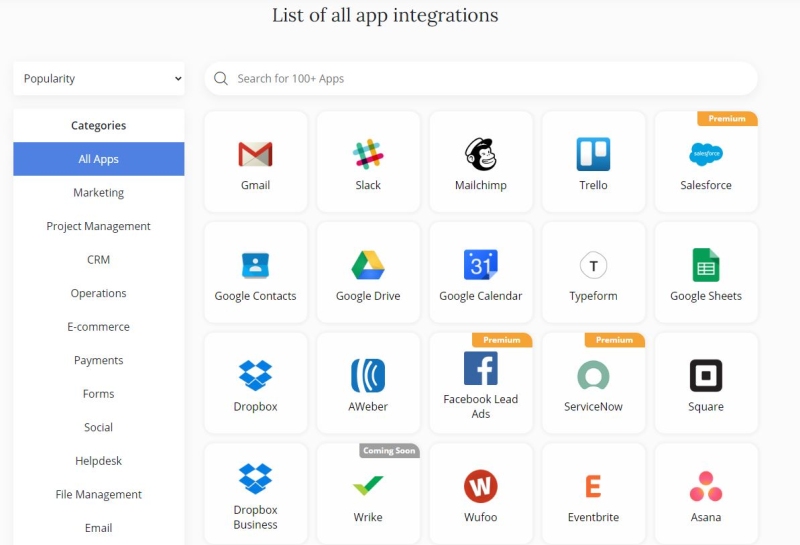Select the Wufoo W icon
Image resolution: width=800 pixels, height=545 pixels.
pos(481,486)
